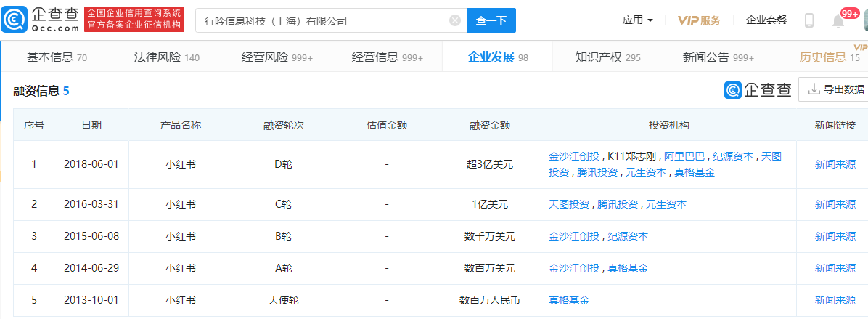Image resolution: width=868 pixels, height=319 pixels.
Task: Click the 天使轮 round cell
Action: coord(284,301)
